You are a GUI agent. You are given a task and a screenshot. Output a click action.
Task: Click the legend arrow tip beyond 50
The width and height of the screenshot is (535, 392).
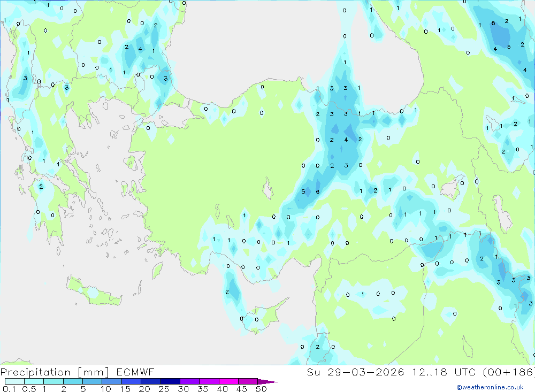268,382
